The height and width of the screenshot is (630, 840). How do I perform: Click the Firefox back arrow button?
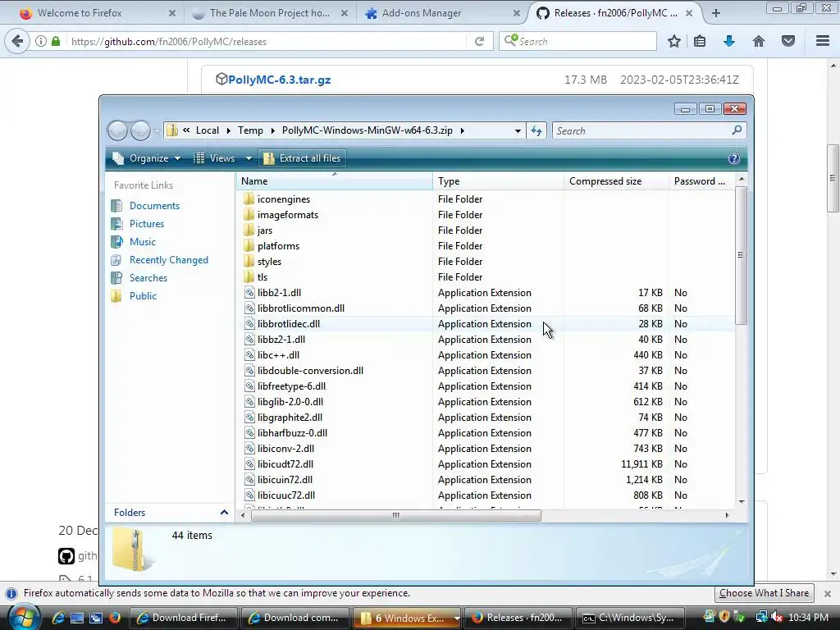pyautogui.click(x=18, y=41)
